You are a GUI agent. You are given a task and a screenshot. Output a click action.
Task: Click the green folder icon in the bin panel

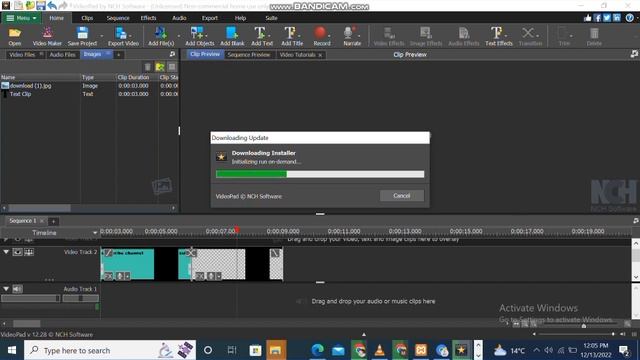160,67
